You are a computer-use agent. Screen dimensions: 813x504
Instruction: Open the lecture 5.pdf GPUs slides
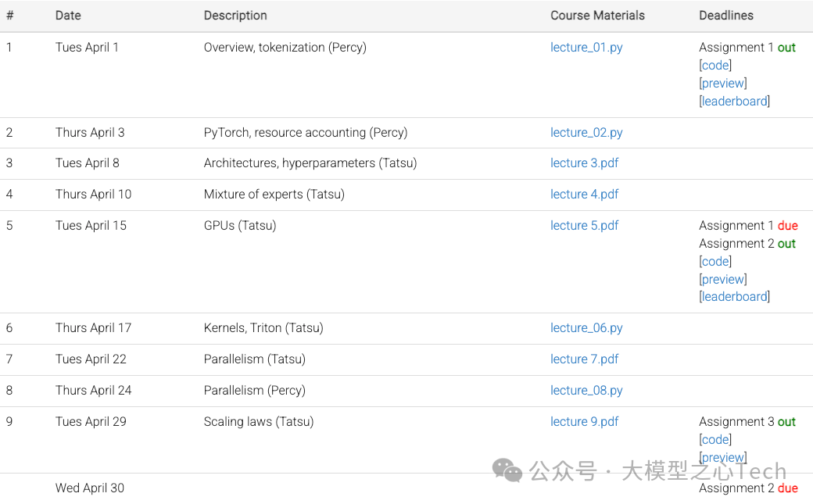tap(584, 226)
